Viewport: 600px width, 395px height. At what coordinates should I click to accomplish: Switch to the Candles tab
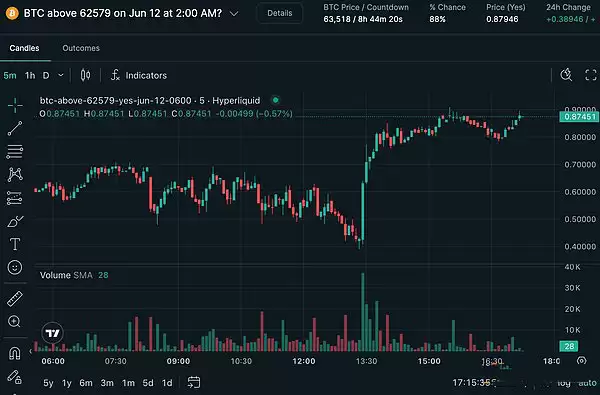click(x=24, y=48)
